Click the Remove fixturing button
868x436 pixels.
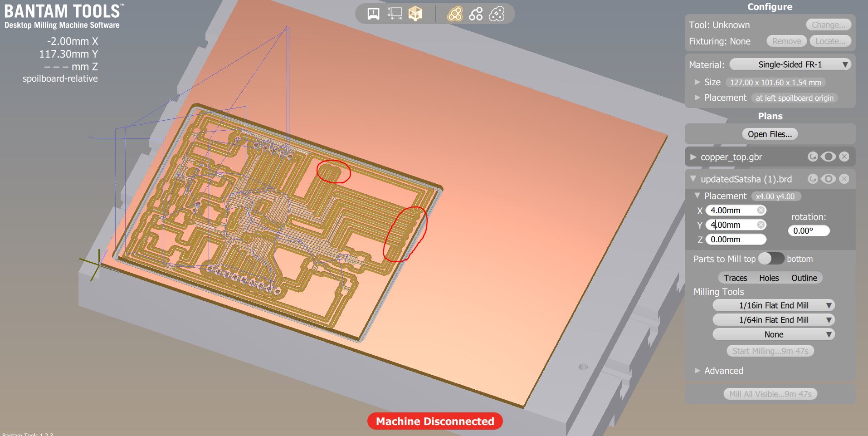[786, 41]
